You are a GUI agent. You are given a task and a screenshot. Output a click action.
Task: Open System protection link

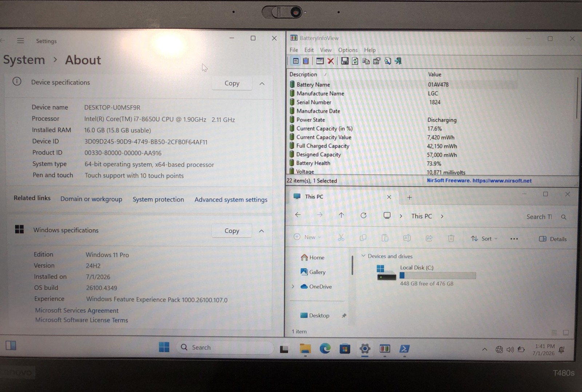158,199
